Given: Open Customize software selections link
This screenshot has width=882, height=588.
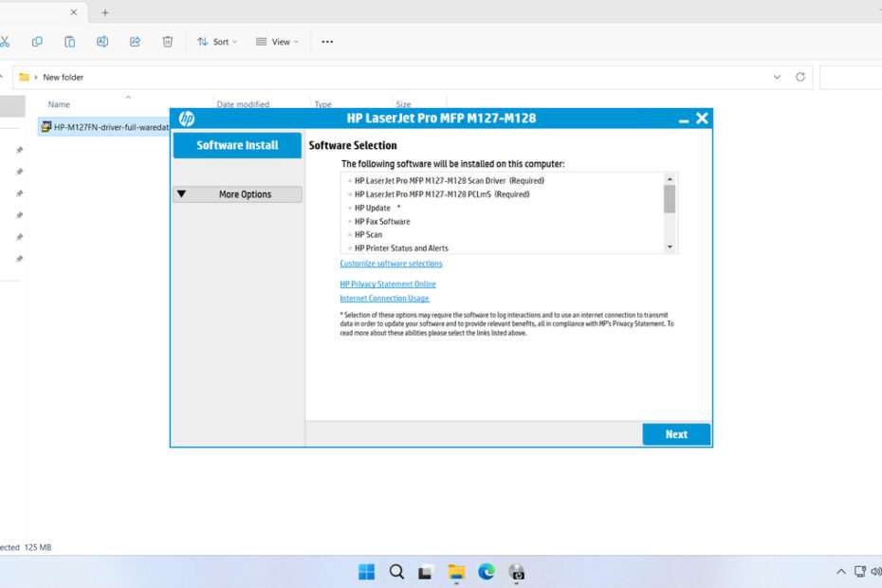Looking at the screenshot, I should tap(391, 264).
